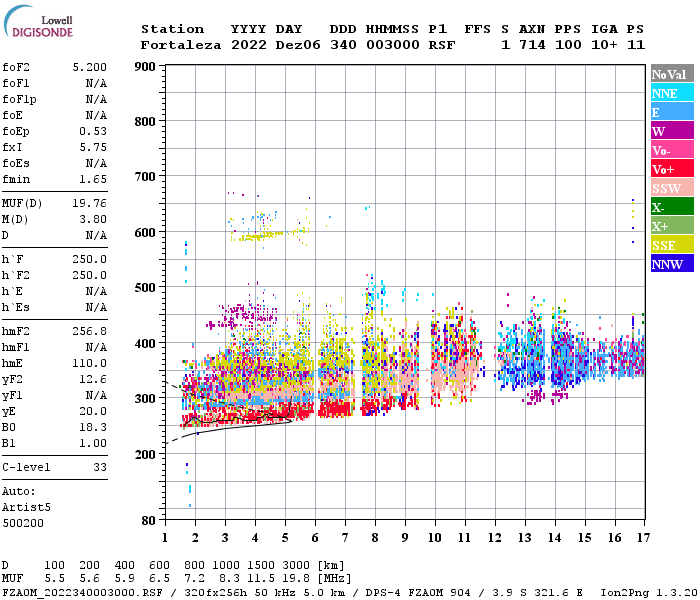The height and width of the screenshot is (600, 700).
Task: Select the E blue legend swatch
Action: click(672, 112)
